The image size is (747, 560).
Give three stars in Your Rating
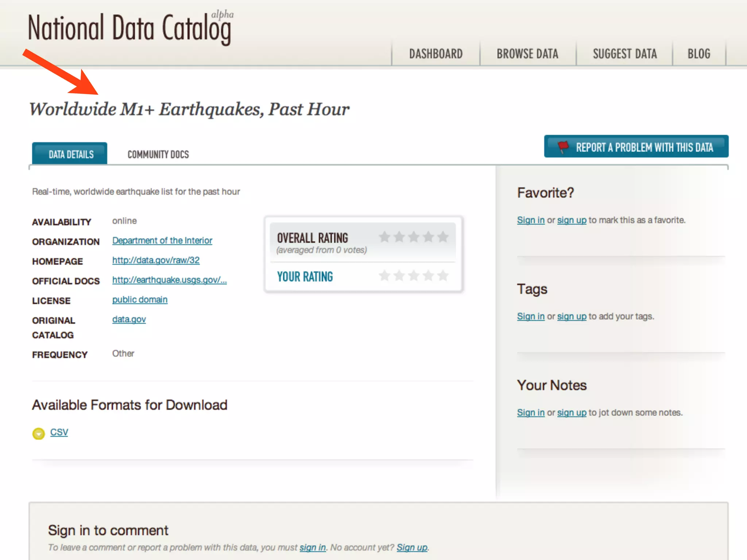(414, 276)
